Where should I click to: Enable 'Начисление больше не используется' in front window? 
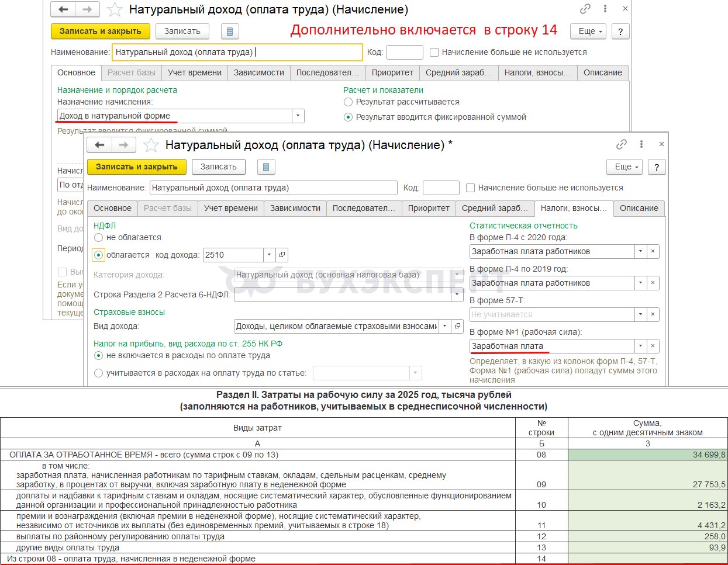click(x=470, y=188)
